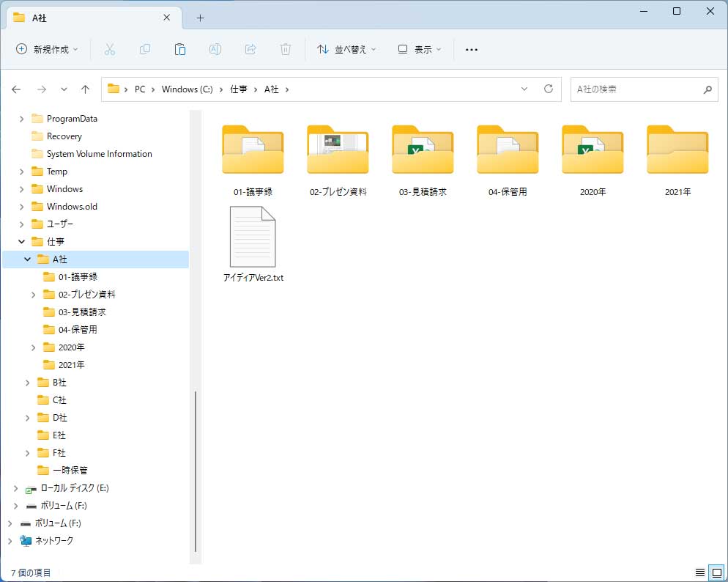
Task: Open a new tab with plus button
Action: [x=200, y=18]
